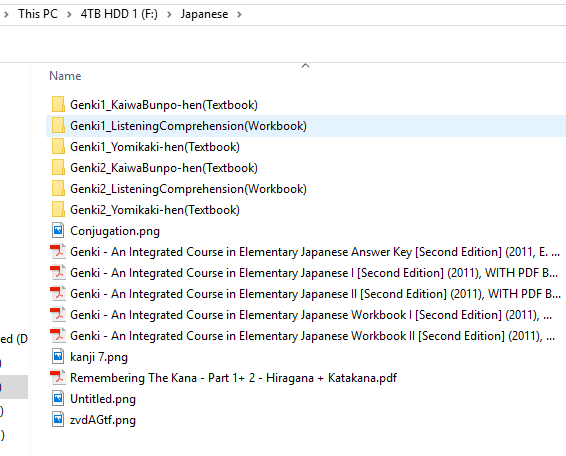The width and height of the screenshot is (566, 456).
Task: Click the navigation pane item ending in 'ed (D'
Action: (x=14, y=339)
